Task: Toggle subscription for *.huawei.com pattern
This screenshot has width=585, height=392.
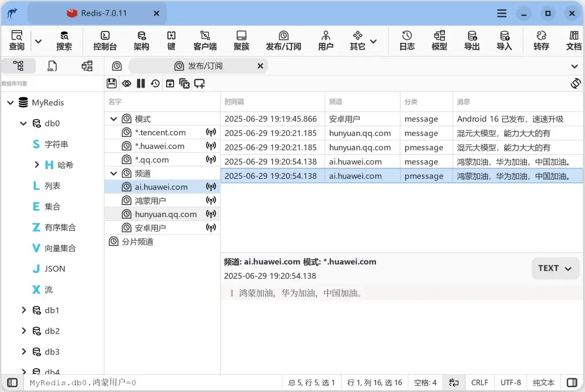Action: tap(211, 146)
